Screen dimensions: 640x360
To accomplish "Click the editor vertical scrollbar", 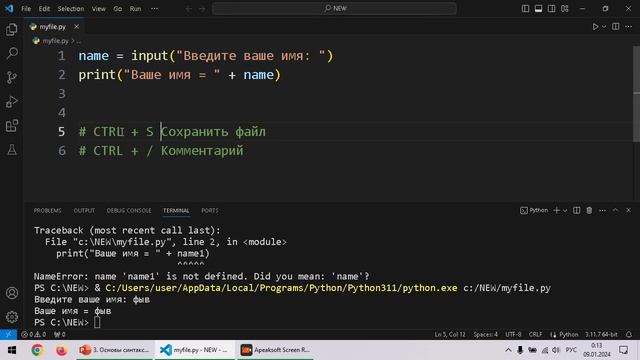I will [x=636, y=94].
